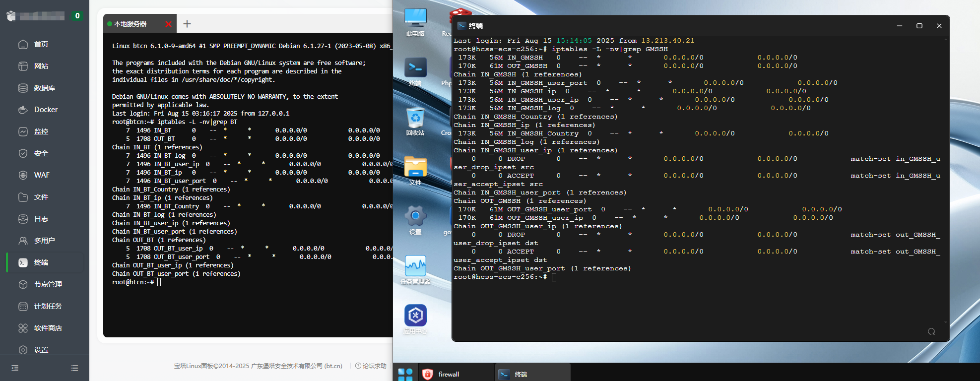Maximize the 终端 terminal window
This screenshot has width=980, height=381.
pos(919,26)
